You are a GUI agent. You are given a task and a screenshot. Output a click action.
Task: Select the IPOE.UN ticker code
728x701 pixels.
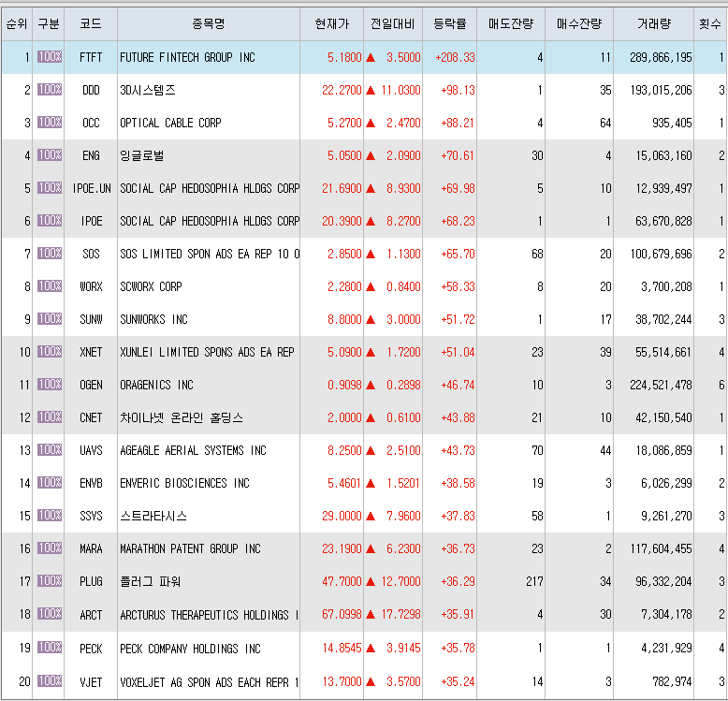click(x=92, y=188)
